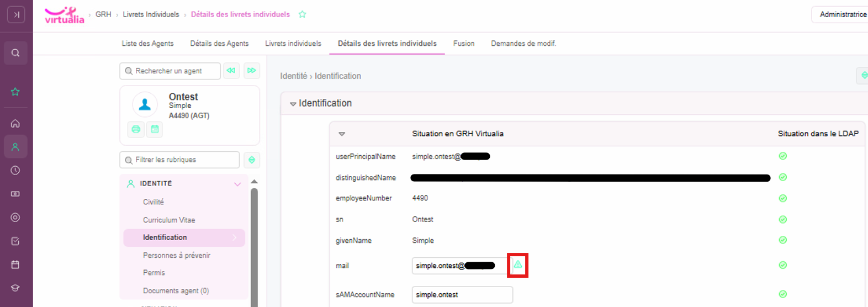Click the Virtualia logo
868x307 pixels.
64,15
